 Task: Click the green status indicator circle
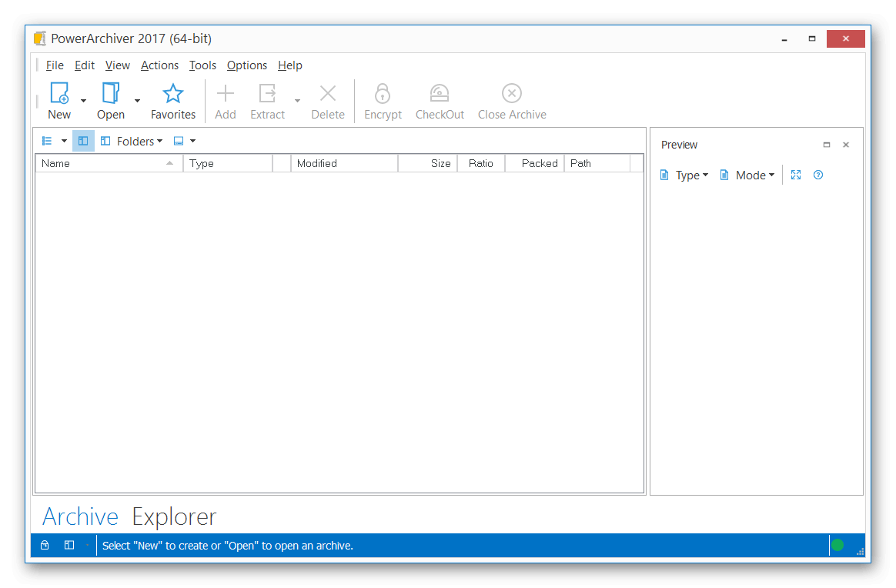837,546
